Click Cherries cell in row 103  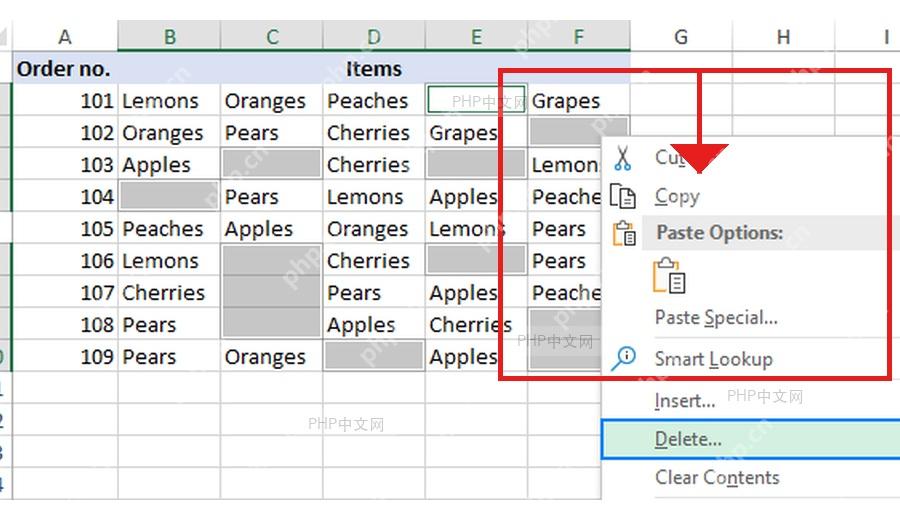[374, 165]
